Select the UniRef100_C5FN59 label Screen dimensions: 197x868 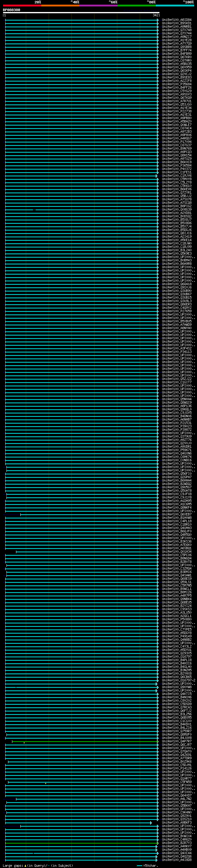coord(176,782)
